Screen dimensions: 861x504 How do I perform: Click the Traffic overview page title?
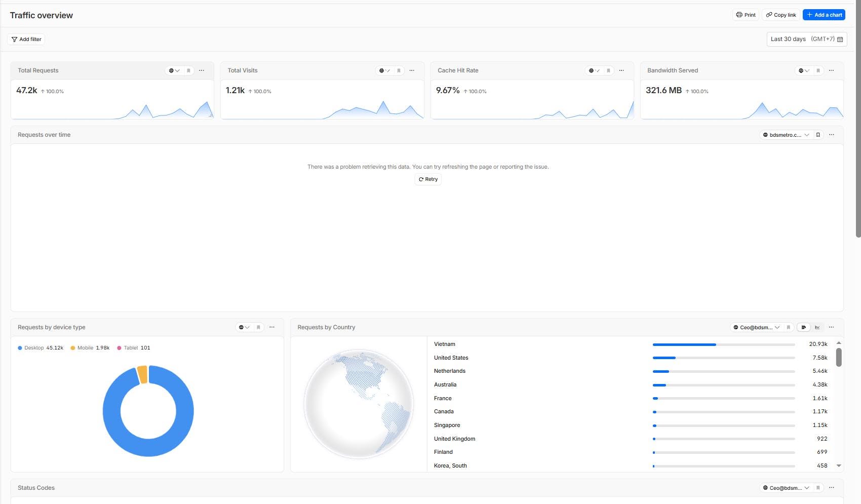pyautogui.click(x=42, y=15)
